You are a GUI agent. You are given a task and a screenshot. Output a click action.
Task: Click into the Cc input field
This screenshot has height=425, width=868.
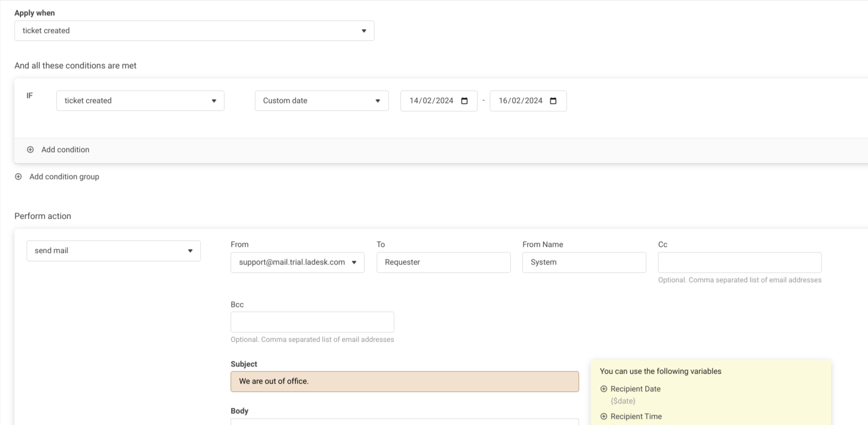[x=739, y=262]
